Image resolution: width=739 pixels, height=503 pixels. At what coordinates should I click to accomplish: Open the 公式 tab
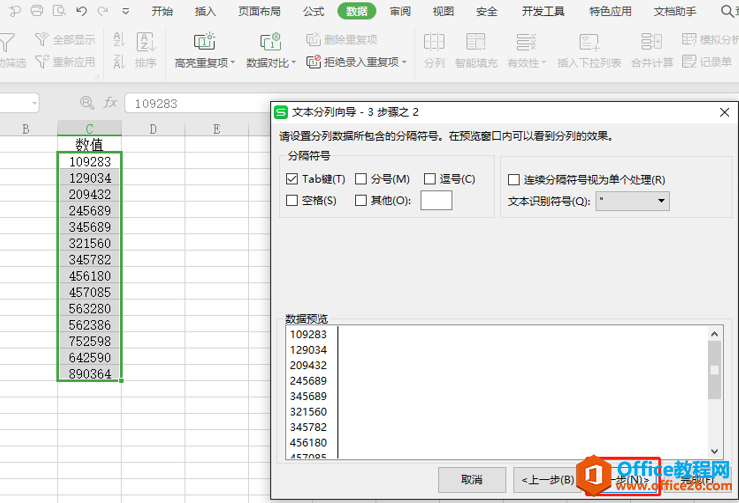coord(313,11)
